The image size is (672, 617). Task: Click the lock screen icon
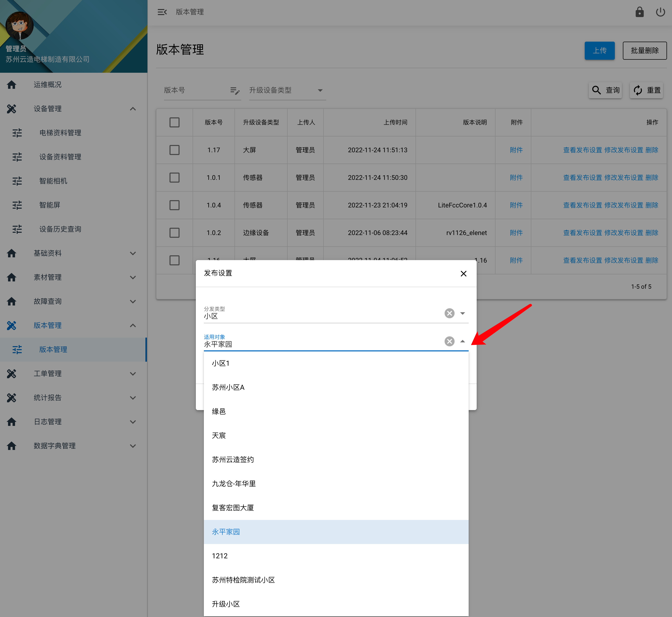[x=639, y=12]
